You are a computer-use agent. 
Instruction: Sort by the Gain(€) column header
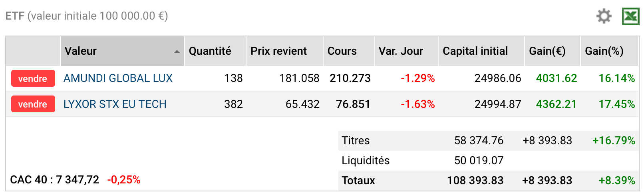pyautogui.click(x=553, y=51)
